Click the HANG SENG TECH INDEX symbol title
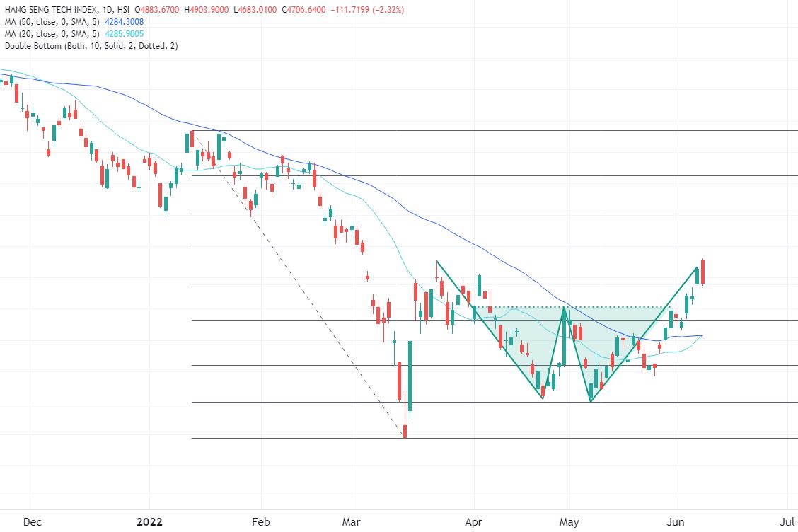 point(50,10)
